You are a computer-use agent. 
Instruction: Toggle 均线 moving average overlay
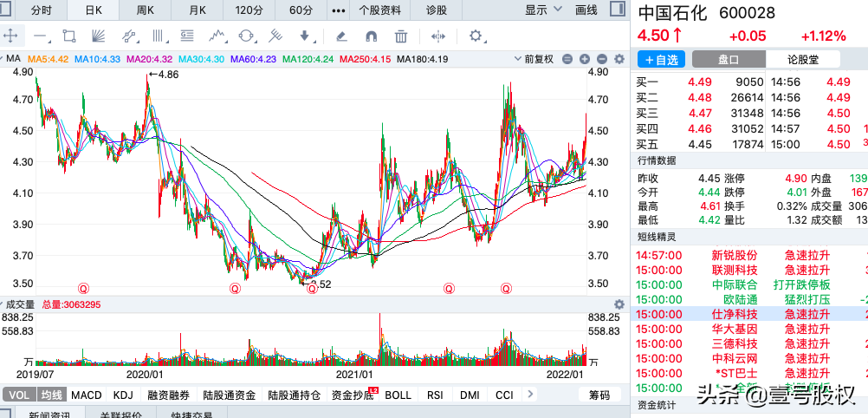51,395
